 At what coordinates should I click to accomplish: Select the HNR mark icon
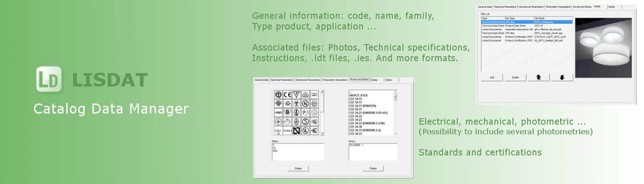[278, 112]
